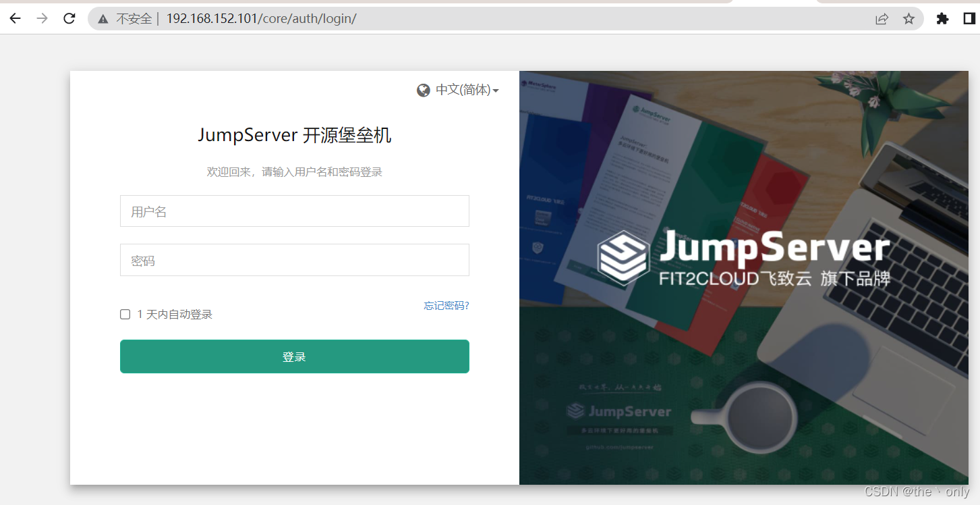Open the 中文(简体) language dropdown
The height and width of the screenshot is (505, 980).
tap(467, 90)
